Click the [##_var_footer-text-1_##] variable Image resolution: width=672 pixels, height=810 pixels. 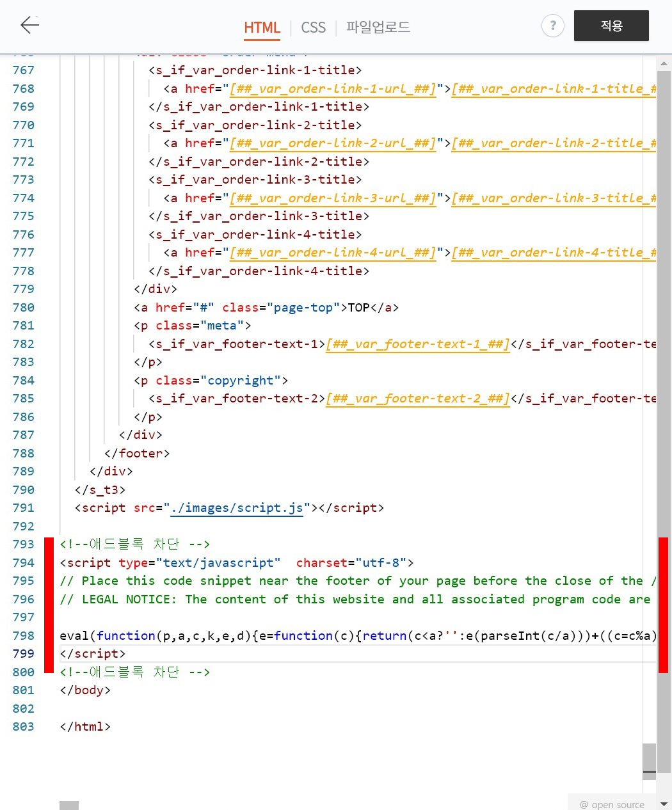click(418, 344)
